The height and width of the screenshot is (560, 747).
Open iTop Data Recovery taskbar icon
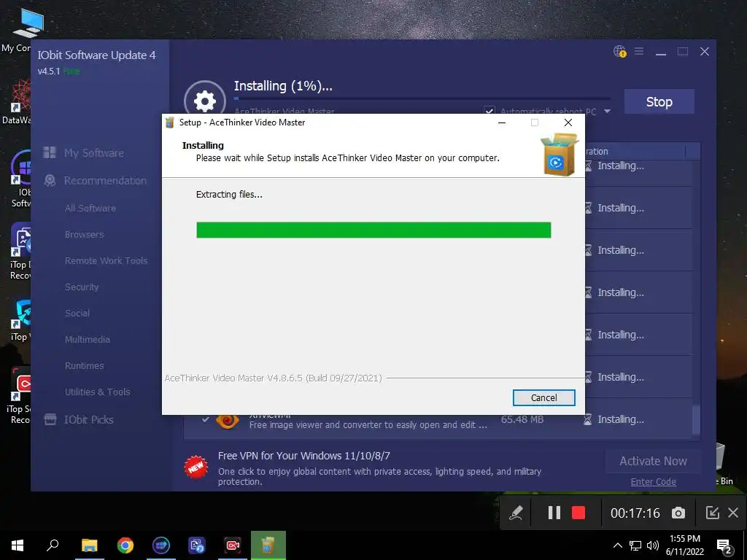pos(197,545)
